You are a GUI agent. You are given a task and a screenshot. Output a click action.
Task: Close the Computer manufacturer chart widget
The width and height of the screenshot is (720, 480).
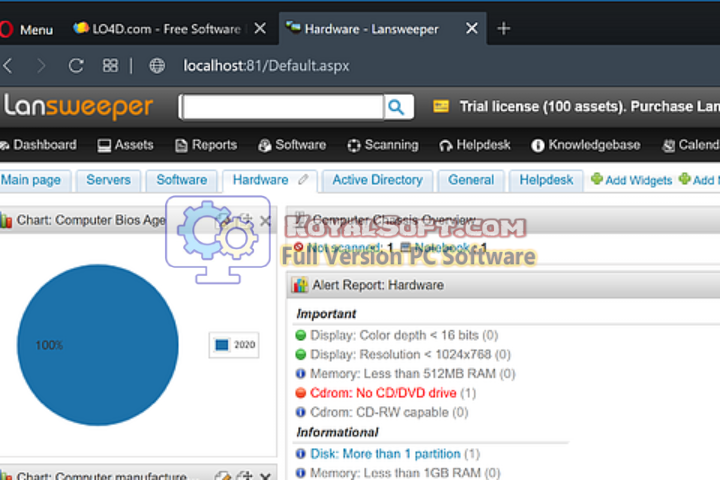click(x=265, y=476)
